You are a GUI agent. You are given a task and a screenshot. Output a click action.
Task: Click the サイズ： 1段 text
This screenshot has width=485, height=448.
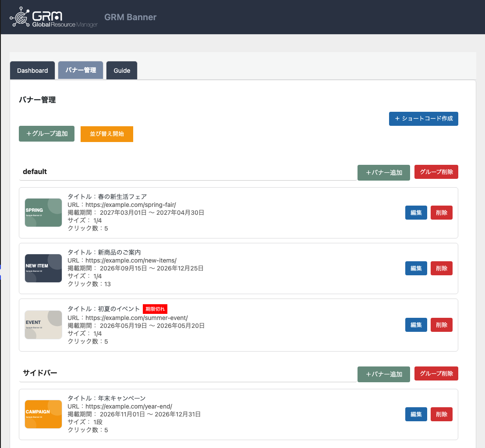tap(85, 422)
